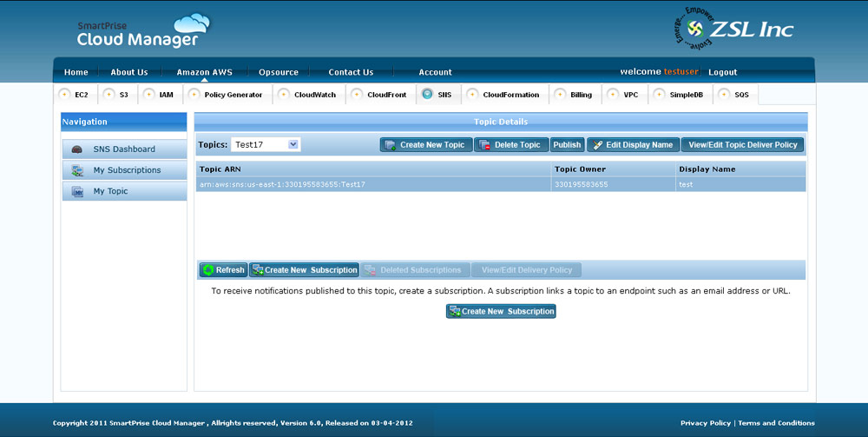Open the SimpleDB tab
Screen dimensions: 868x437
coord(681,95)
